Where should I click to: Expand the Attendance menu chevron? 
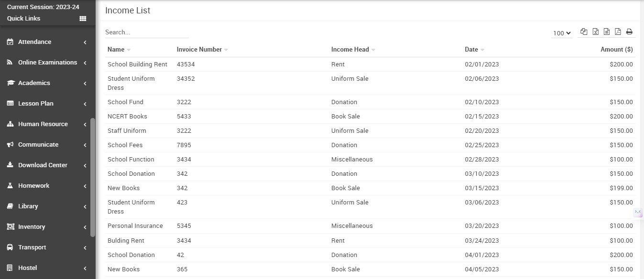(85, 43)
